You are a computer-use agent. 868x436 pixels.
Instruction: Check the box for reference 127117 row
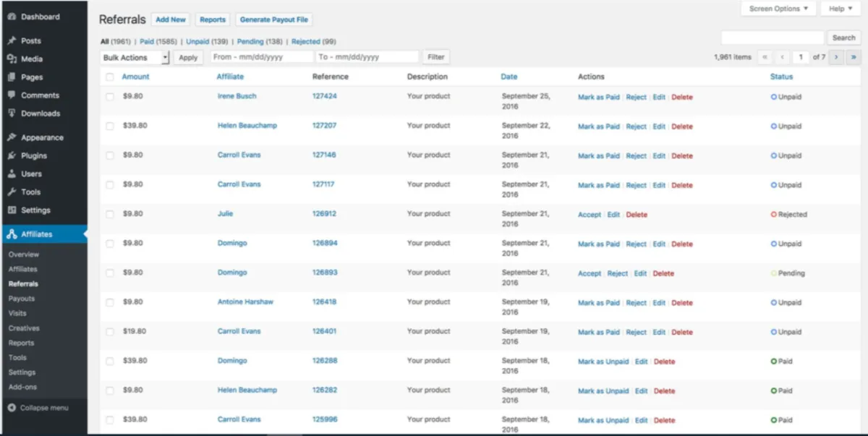pyautogui.click(x=110, y=184)
